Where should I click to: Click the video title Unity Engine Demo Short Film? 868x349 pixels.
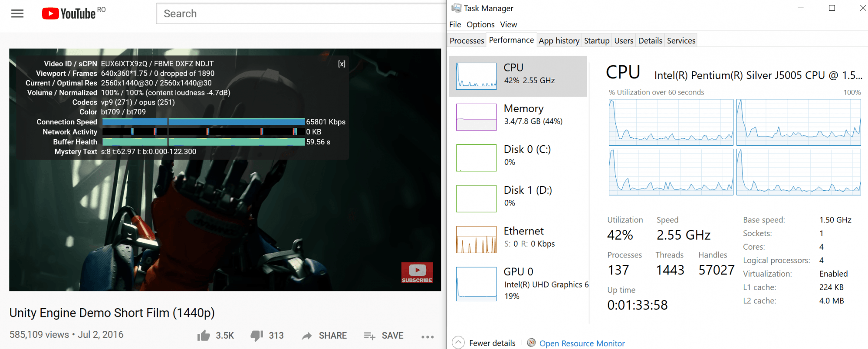point(112,313)
